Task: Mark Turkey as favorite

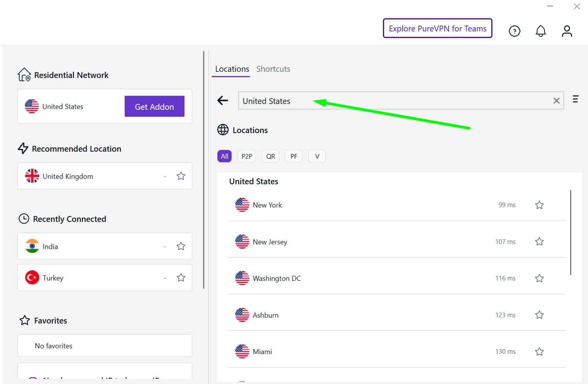Action: click(181, 278)
